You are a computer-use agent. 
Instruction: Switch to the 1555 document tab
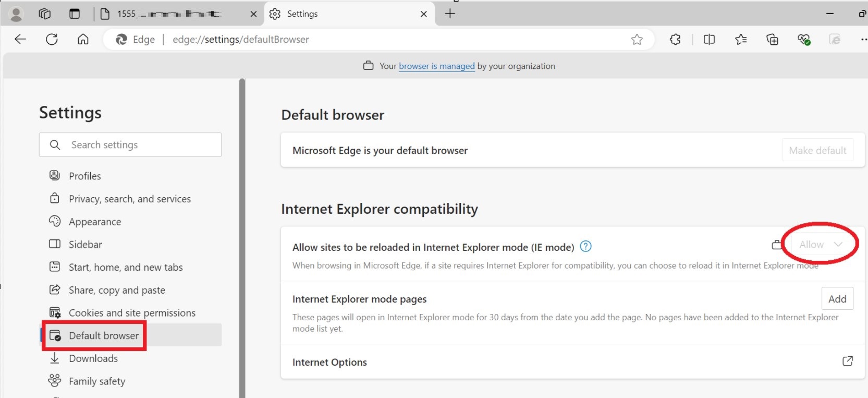click(179, 14)
